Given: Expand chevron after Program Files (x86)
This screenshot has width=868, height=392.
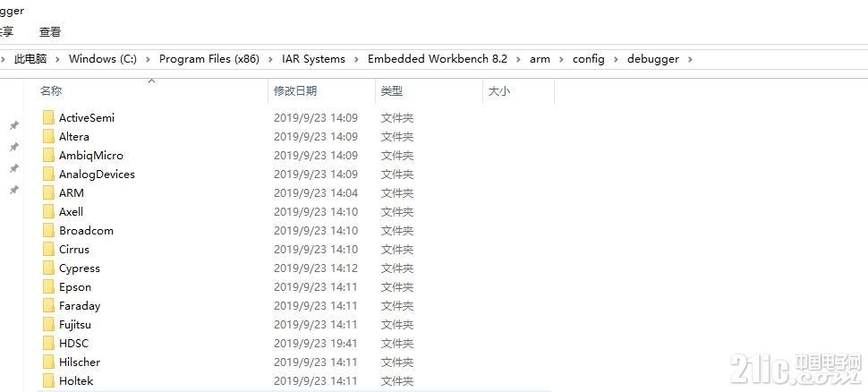Looking at the screenshot, I should [x=271, y=59].
